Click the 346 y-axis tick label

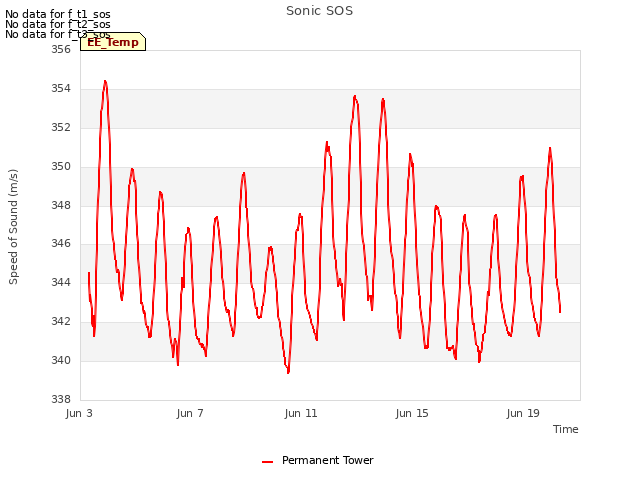[x=61, y=244]
